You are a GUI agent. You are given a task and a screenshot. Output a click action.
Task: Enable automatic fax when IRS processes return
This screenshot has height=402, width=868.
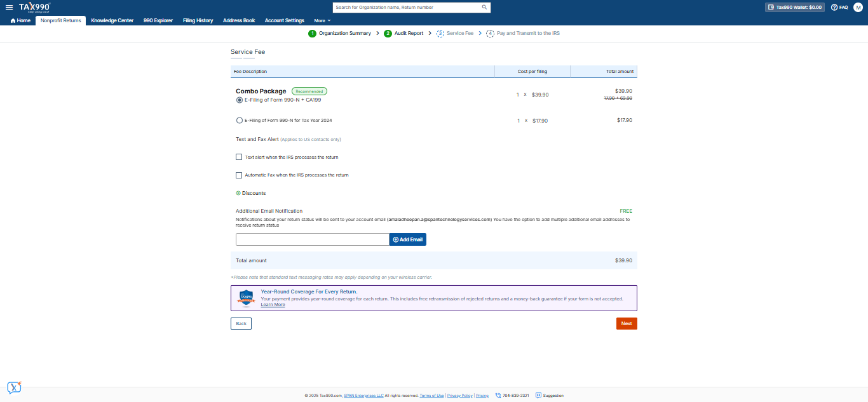pos(239,175)
